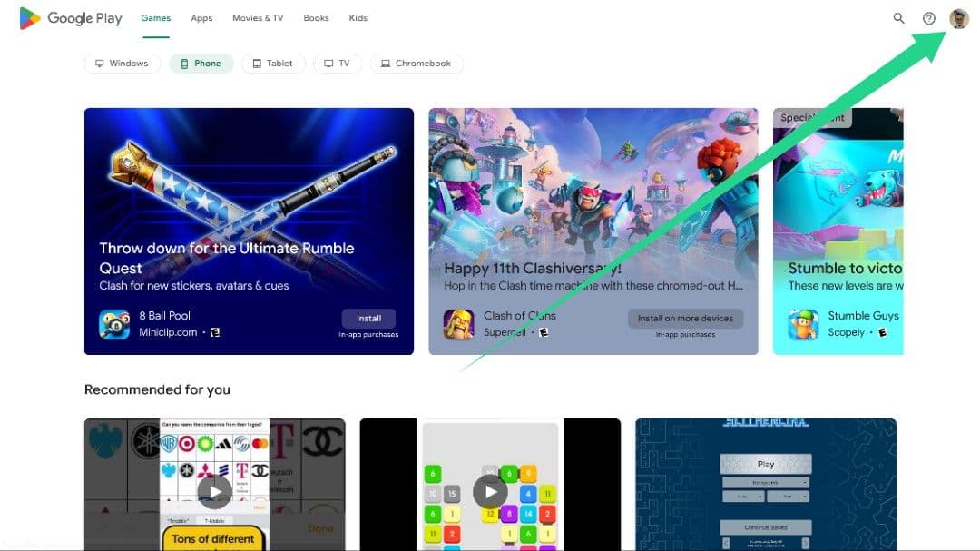
Task: Install 8 Ball Pool
Action: coord(368,319)
